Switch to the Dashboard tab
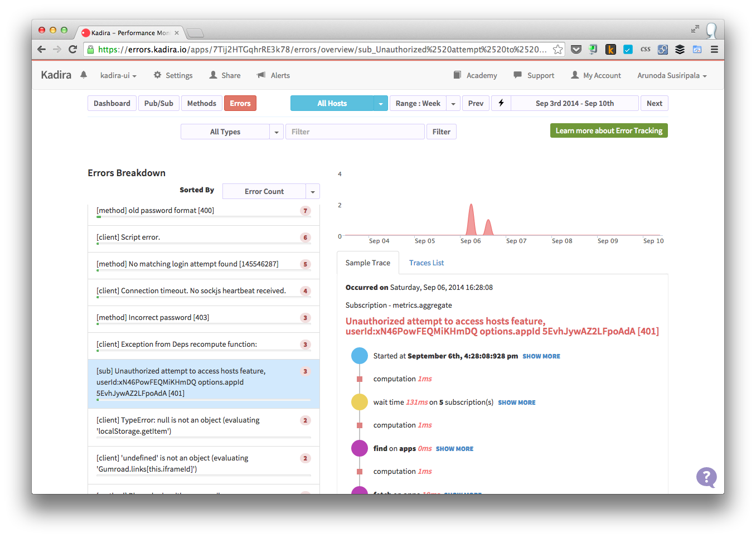The height and width of the screenshot is (538, 756). tap(112, 103)
